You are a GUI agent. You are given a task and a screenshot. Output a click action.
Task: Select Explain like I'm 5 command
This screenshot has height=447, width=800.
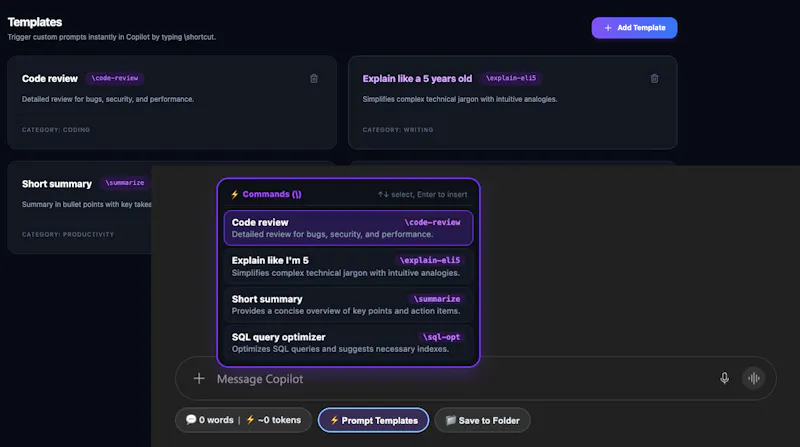pyautogui.click(x=348, y=266)
